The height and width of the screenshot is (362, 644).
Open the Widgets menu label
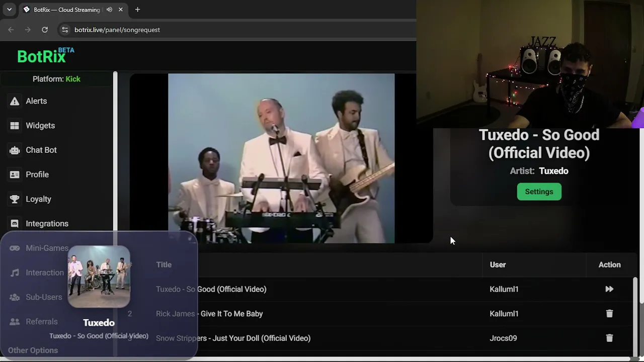coord(40,126)
